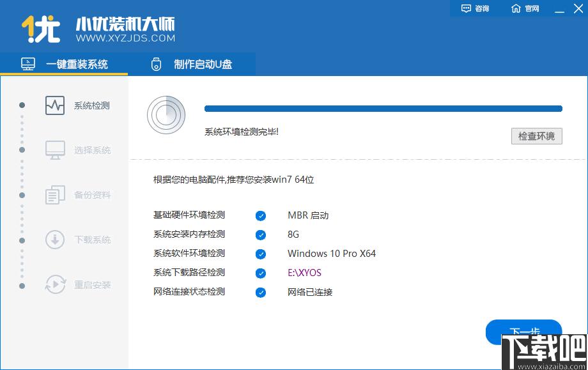Click the 官网 home icon
588x370 pixels.
click(x=516, y=8)
